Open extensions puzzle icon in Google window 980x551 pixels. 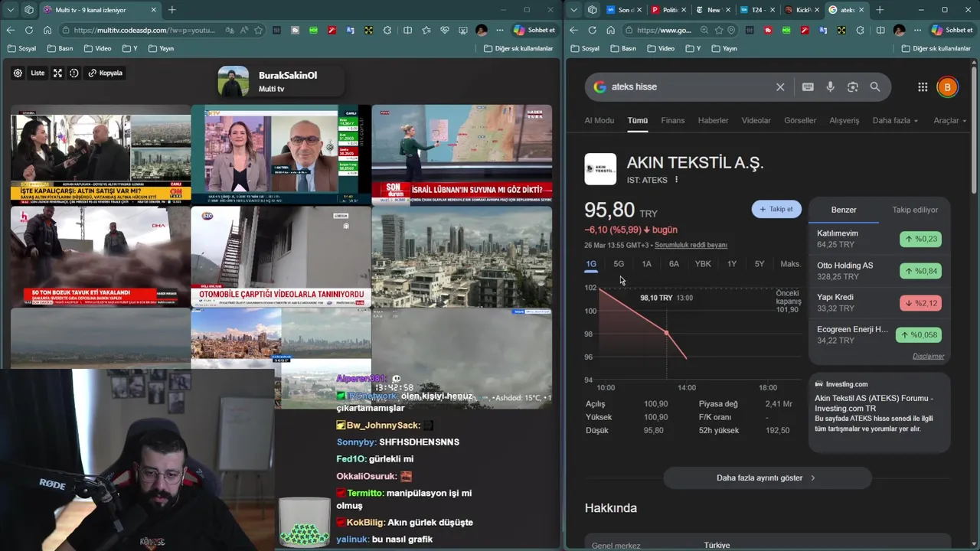pyautogui.click(x=861, y=30)
